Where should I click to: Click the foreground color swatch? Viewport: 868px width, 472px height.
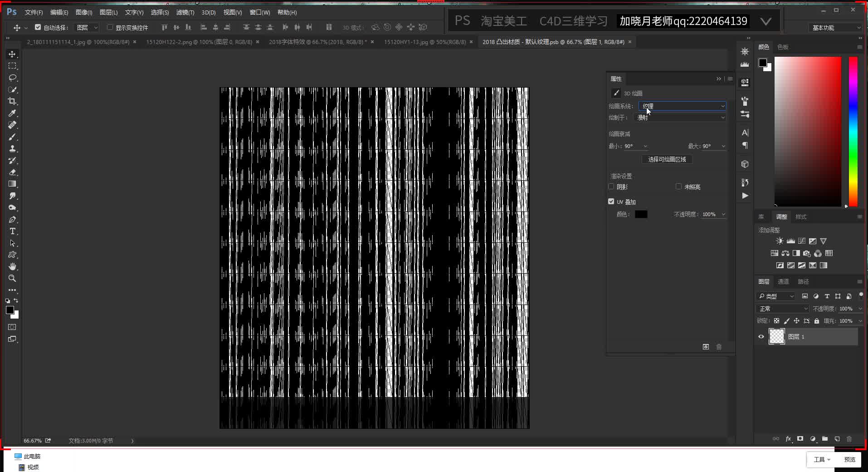[10, 310]
